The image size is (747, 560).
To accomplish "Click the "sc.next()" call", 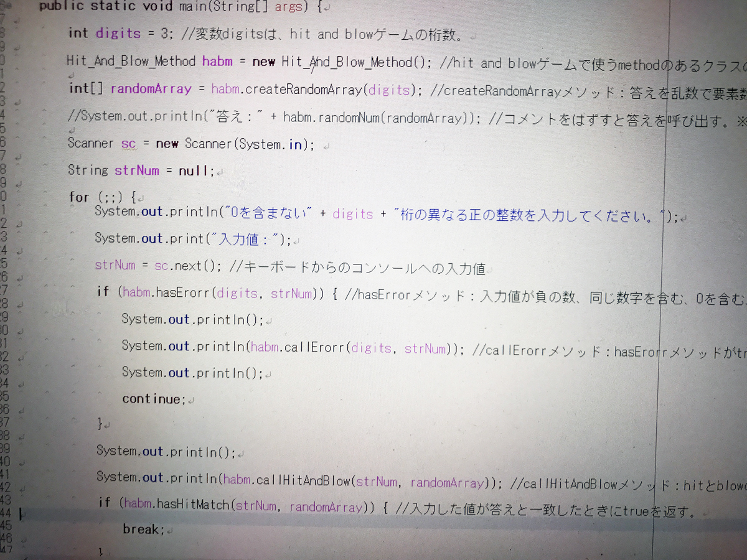I will point(188,266).
